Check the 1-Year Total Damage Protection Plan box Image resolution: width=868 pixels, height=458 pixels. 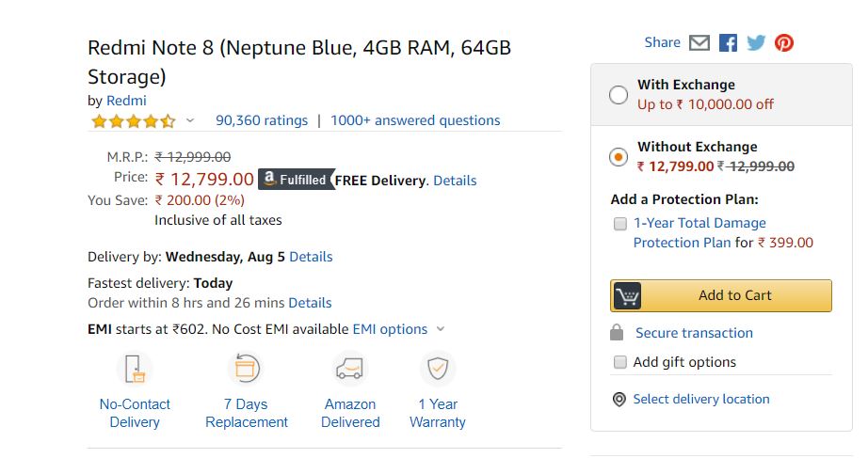pyautogui.click(x=620, y=224)
